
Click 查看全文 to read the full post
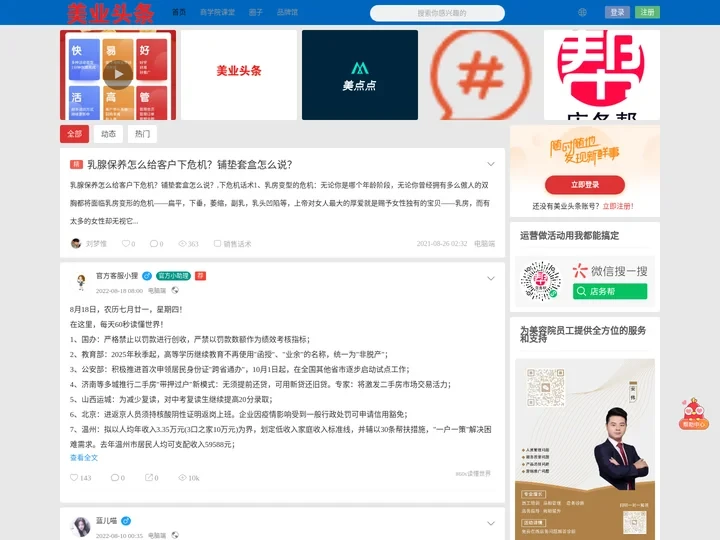pyautogui.click(x=84, y=457)
